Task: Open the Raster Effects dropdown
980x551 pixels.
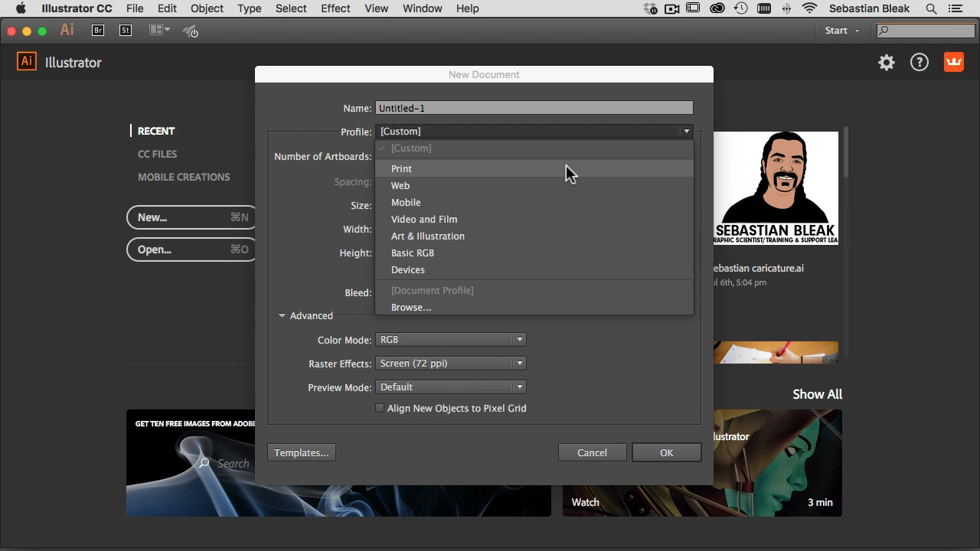Action: (x=450, y=364)
